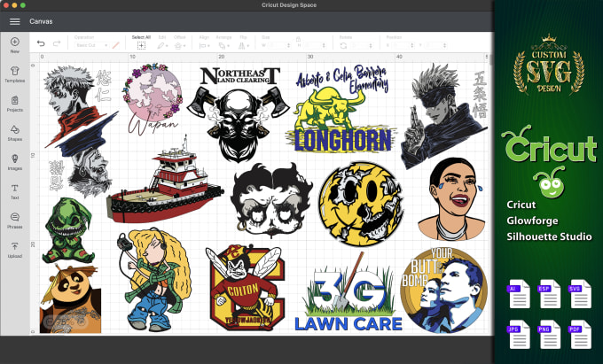The height and width of the screenshot is (364, 603).
Task: Select the Wapan pink moon design
Action: coord(153,99)
